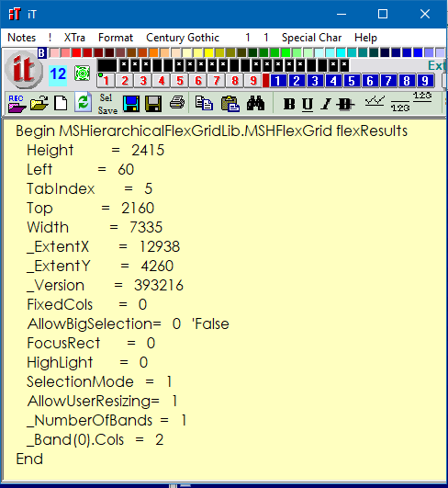This screenshot has height=488, width=448.
Task: Apply superscript 123 above the line
Action: point(422,96)
